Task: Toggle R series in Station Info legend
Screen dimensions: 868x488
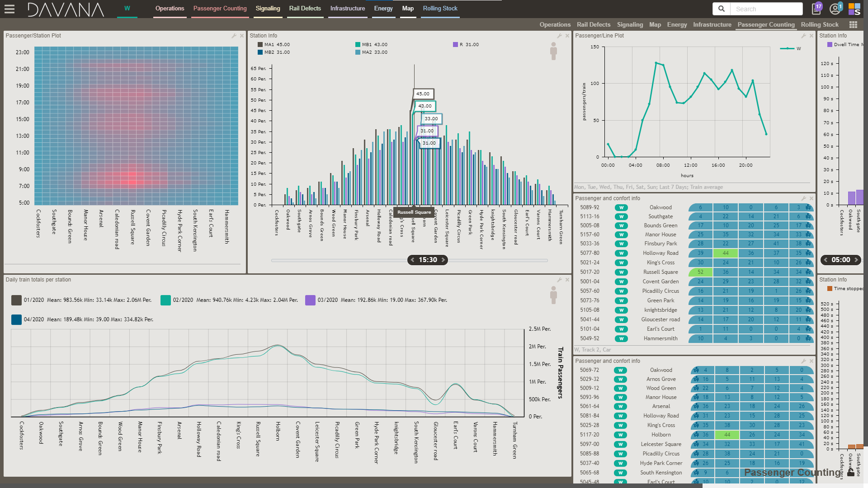Action: [466, 44]
